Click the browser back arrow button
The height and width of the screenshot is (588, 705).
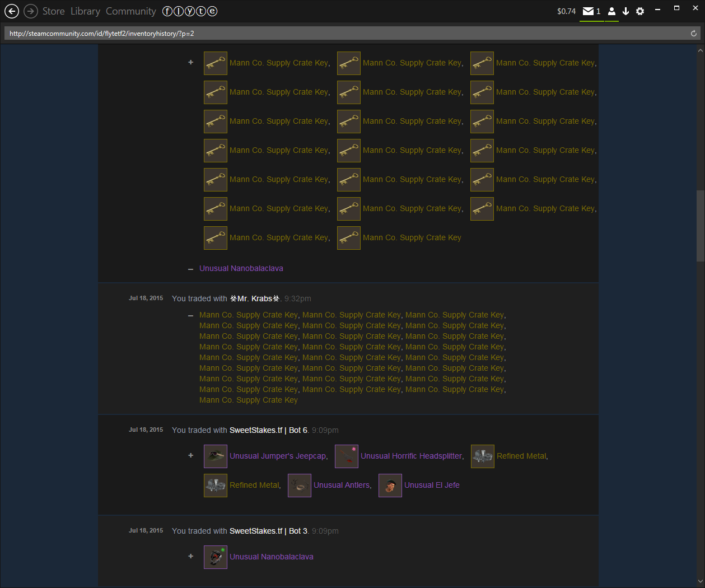click(x=12, y=11)
